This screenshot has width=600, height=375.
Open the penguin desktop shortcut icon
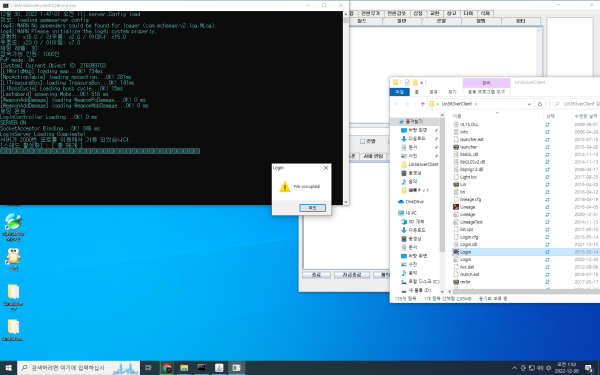(13, 259)
